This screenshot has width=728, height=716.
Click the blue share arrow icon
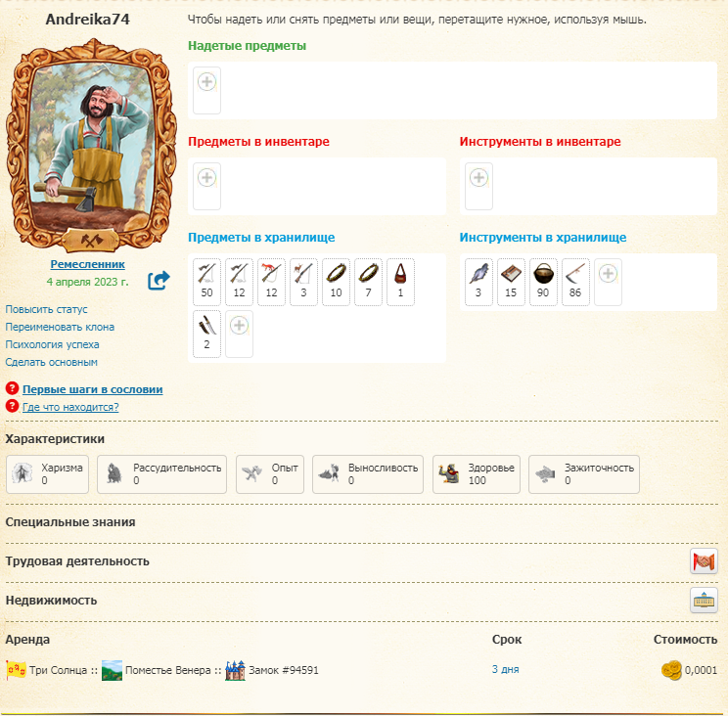(159, 281)
